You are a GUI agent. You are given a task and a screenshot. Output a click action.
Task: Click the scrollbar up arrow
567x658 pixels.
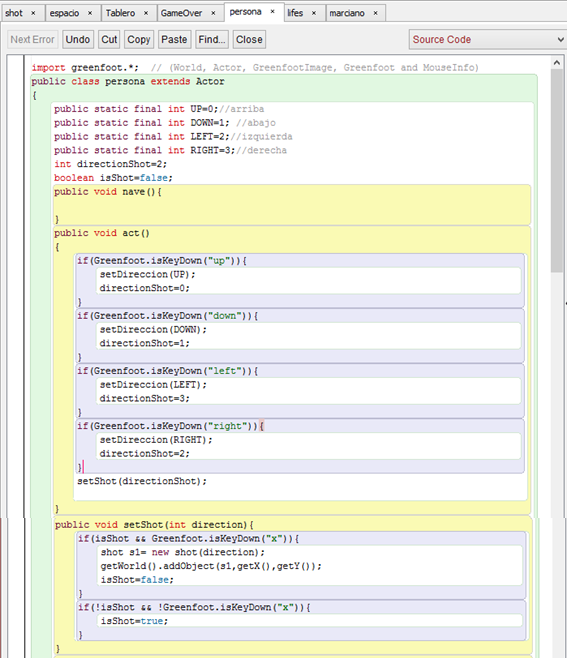(x=557, y=63)
